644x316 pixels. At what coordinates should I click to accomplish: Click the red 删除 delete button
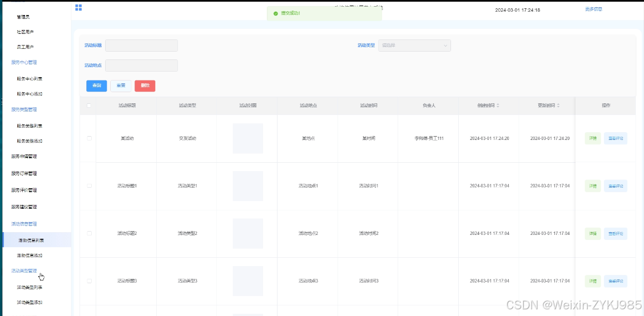(145, 86)
